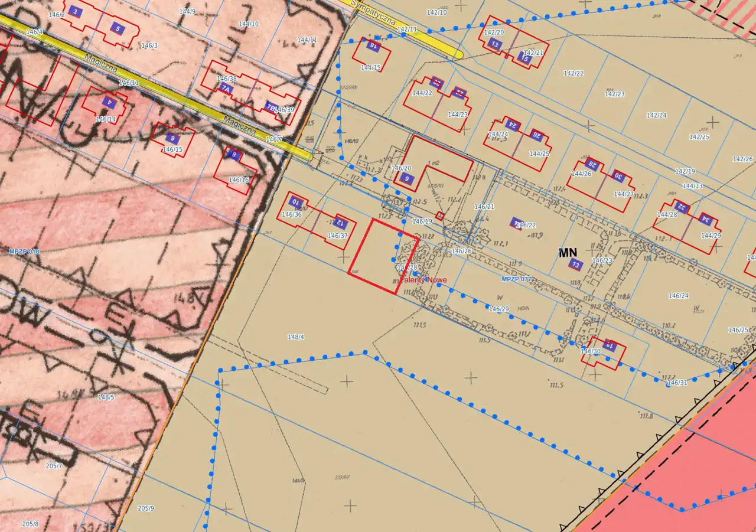The width and height of the screenshot is (756, 532).
Task: Select parcel label 146/38
Action: (227, 79)
